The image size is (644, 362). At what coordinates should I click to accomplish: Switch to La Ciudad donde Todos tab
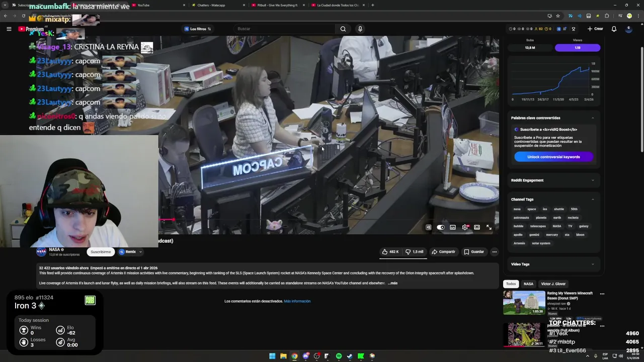coord(337,5)
